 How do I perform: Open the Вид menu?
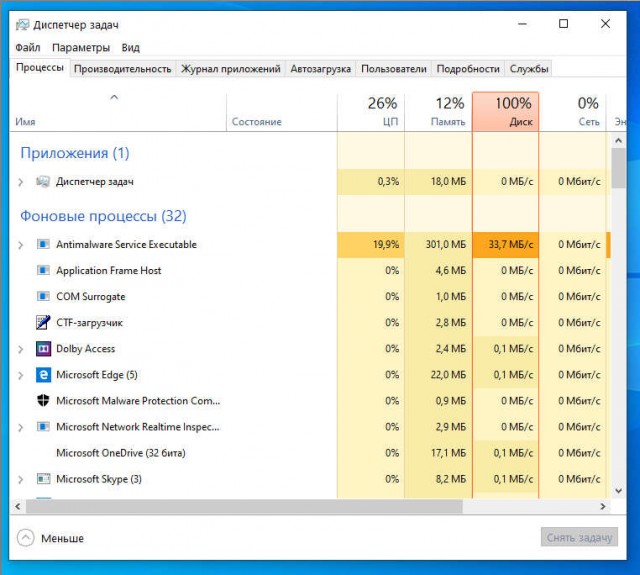point(131,48)
